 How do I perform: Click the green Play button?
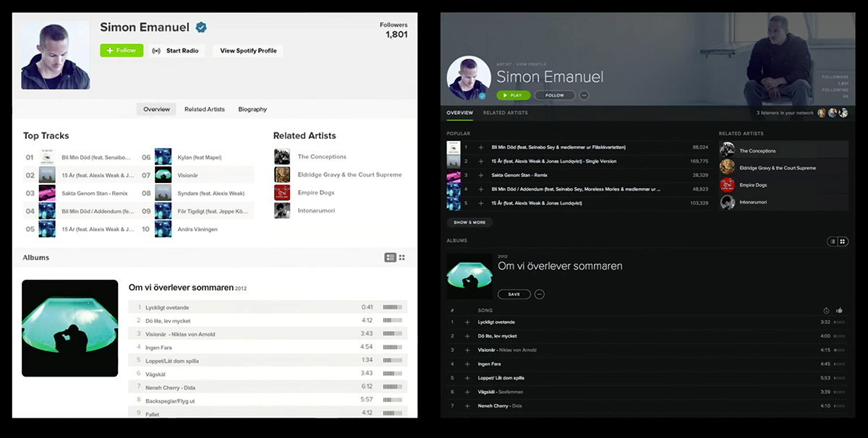[x=514, y=95]
